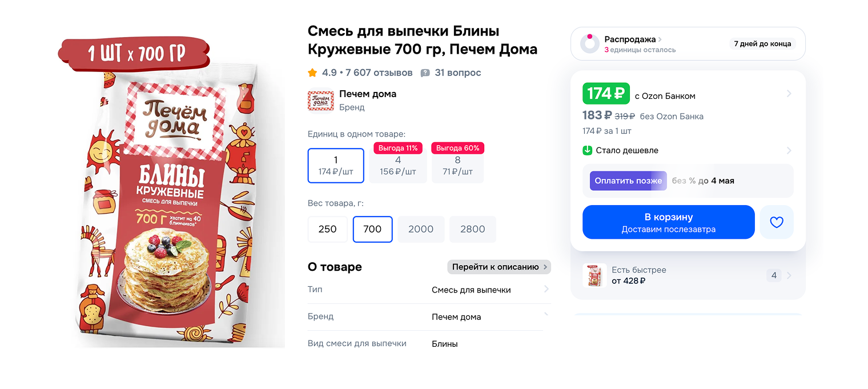Image resolution: width=868 pixels, height=389 pixels.
Task: Expand the Есть быстрее offers chevron
Action: (789, 275)
